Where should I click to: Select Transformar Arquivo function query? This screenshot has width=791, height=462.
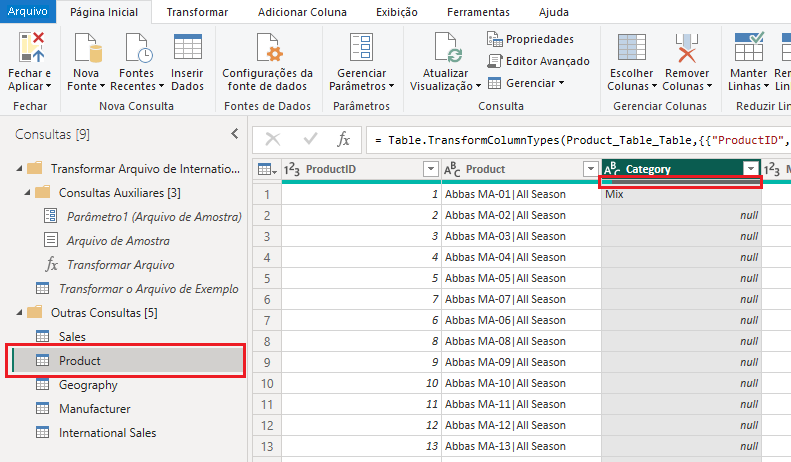click(x=110, y=265)
